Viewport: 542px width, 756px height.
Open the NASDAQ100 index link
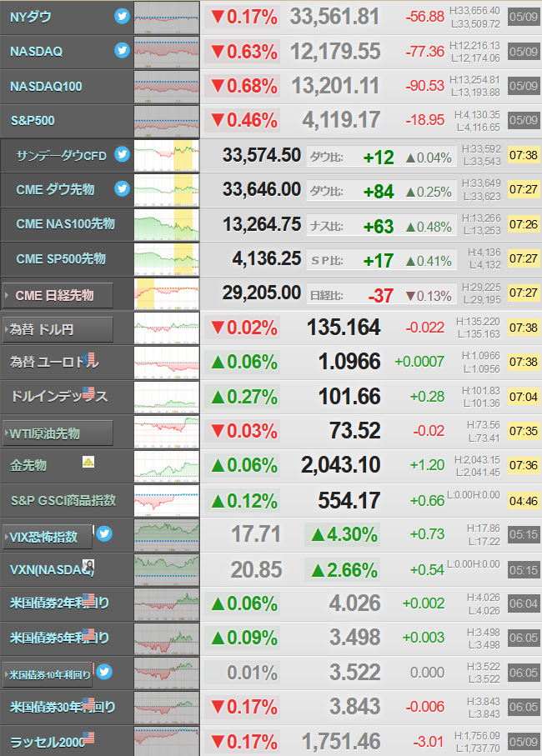[x=46, y=87]
